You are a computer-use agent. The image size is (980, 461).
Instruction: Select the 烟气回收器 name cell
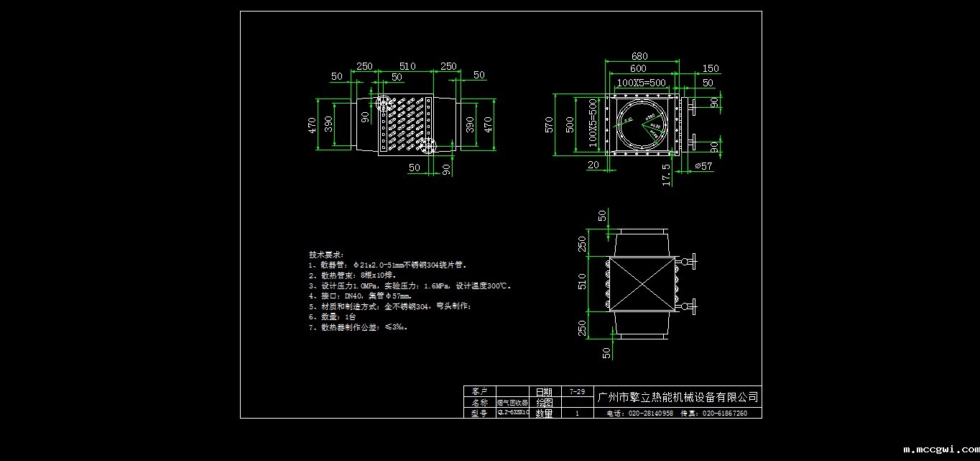click(x=512, y=403)
